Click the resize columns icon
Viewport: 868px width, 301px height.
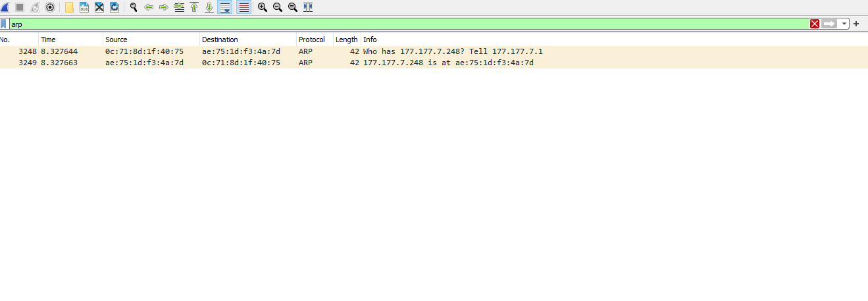(x=308, y=7)
